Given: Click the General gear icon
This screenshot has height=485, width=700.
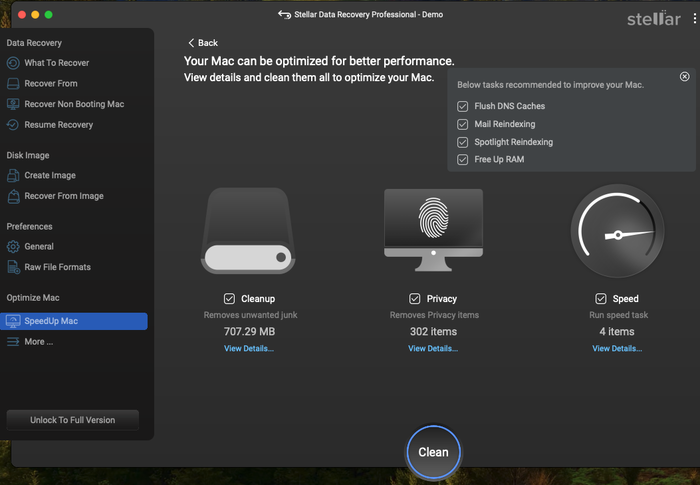Looking at the screenshot, I should pyautogui.click(x=13, y=247).
